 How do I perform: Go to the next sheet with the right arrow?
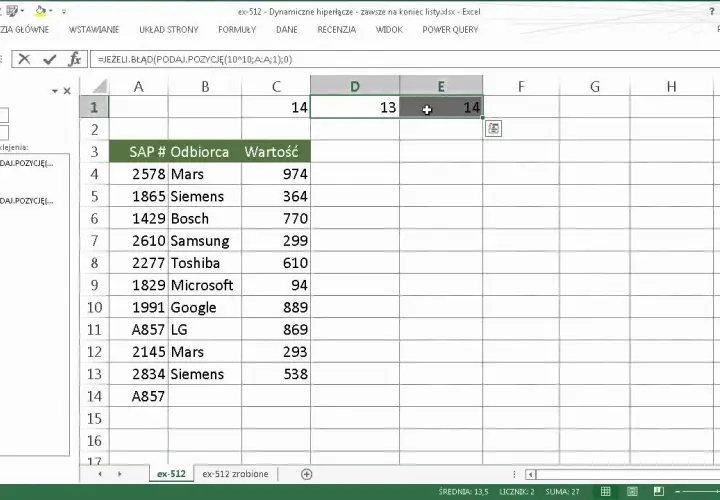point(120,474)
